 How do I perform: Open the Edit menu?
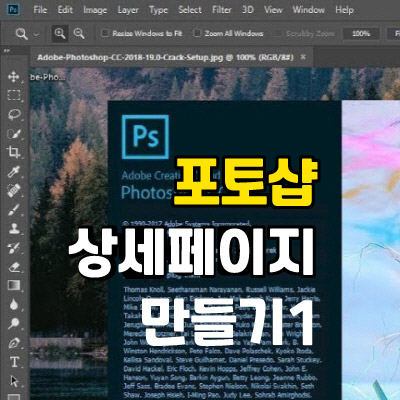coord(65,10)
